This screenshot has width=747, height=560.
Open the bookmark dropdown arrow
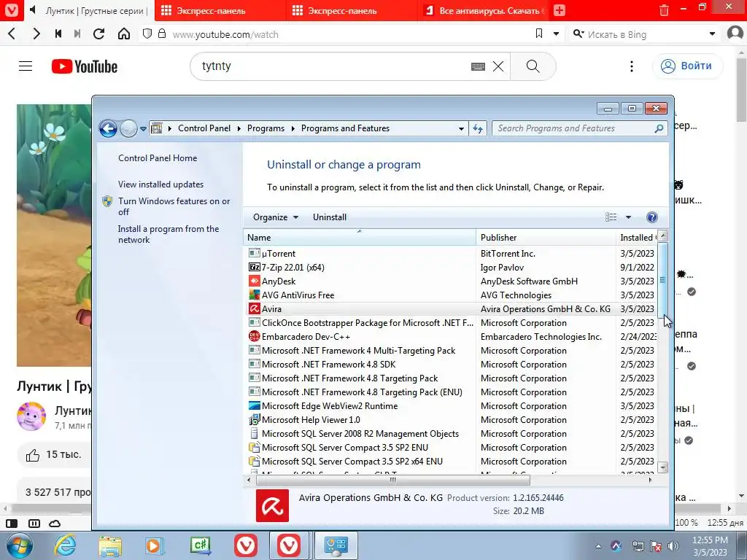556,34
